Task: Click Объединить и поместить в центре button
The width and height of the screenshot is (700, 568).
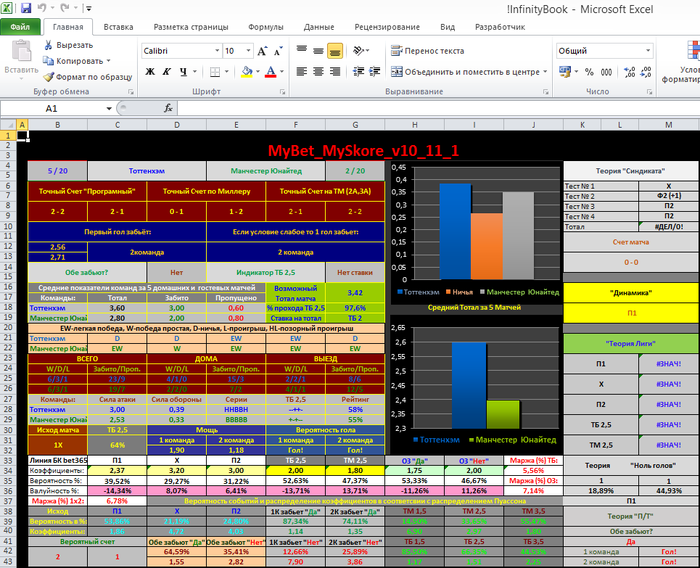Action: coord(465,71)
